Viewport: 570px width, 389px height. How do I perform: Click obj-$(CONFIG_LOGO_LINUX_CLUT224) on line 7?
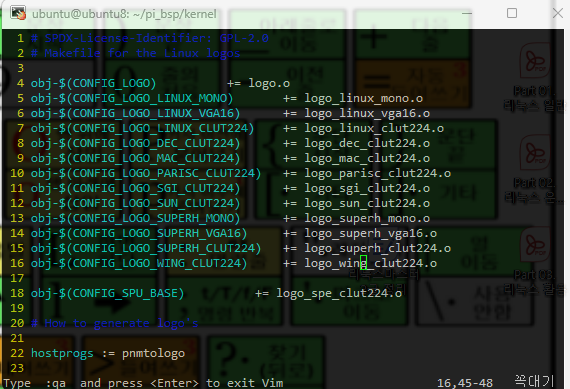(x=142, y=128)
